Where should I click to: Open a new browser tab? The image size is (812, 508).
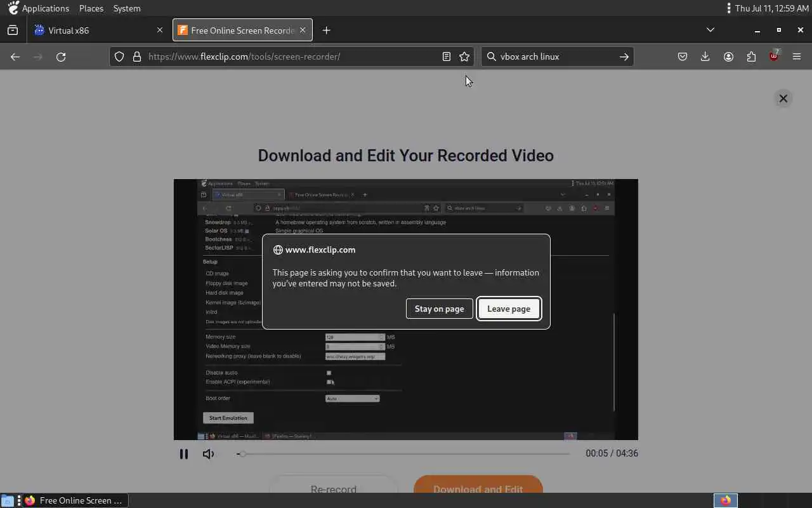(326, 30)
